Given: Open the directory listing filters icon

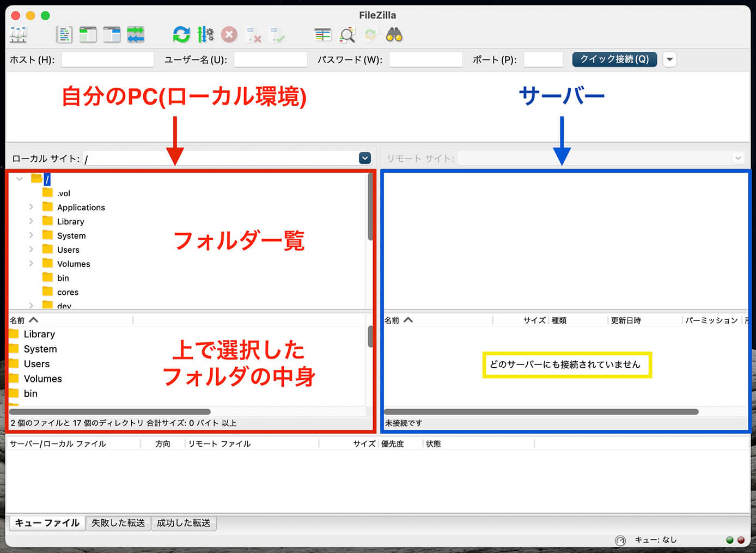Looking at the screenshot, I should pyautogui.click(x=323, y=35).
